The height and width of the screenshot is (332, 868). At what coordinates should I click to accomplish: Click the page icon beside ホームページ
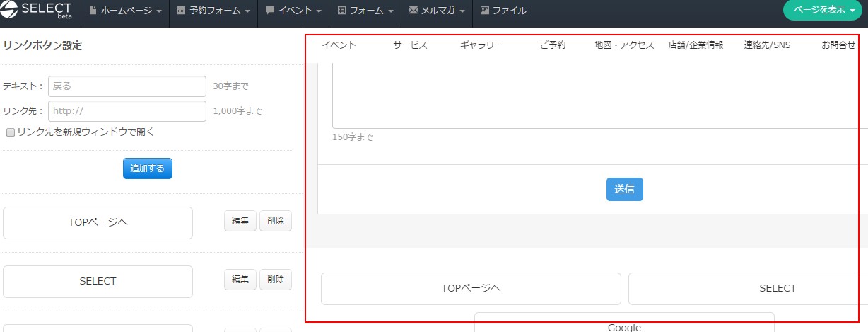pos(93,11)
